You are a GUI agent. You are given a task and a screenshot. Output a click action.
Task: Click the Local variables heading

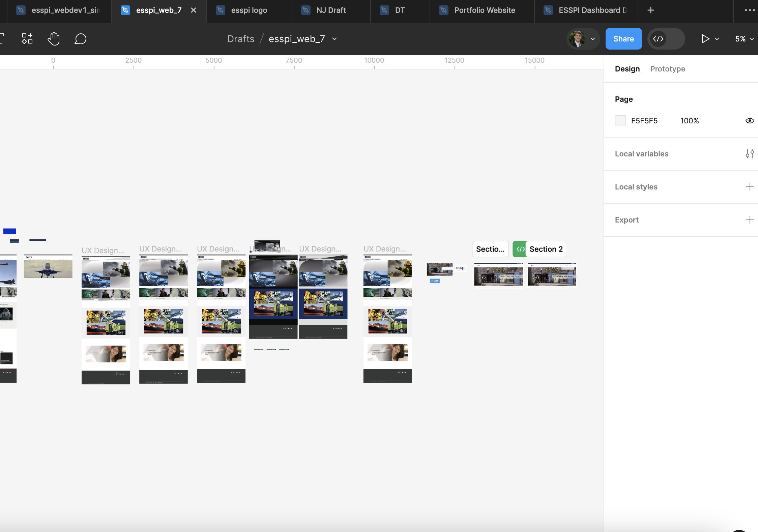[641, 154]
